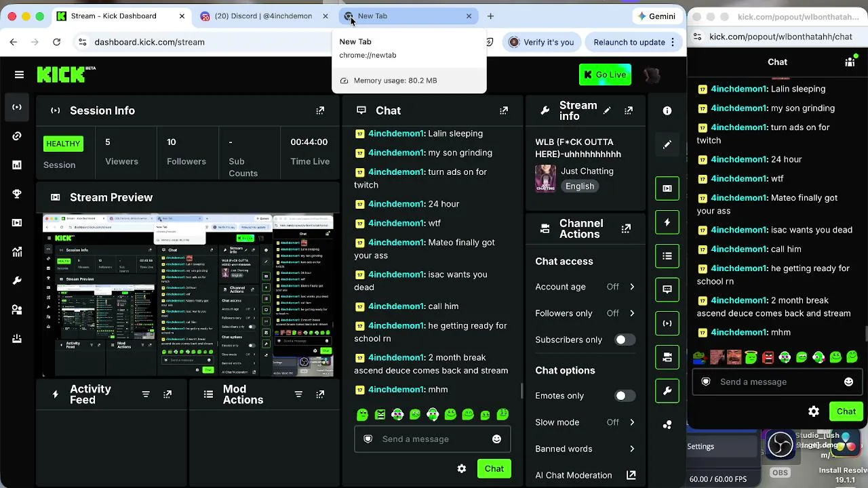Toggle the wrench widget in right rail

pos(667,391)
